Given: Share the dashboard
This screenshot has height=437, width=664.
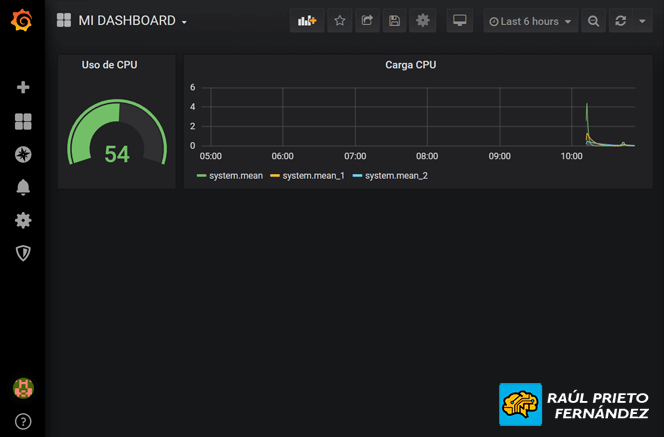Looking at the screenshot, I should tap(367, 21).
